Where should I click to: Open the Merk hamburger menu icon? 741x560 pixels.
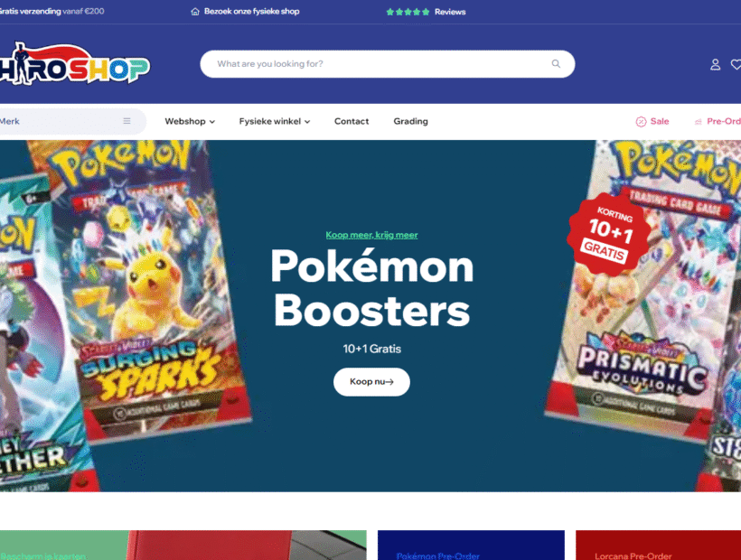point(127,121)
